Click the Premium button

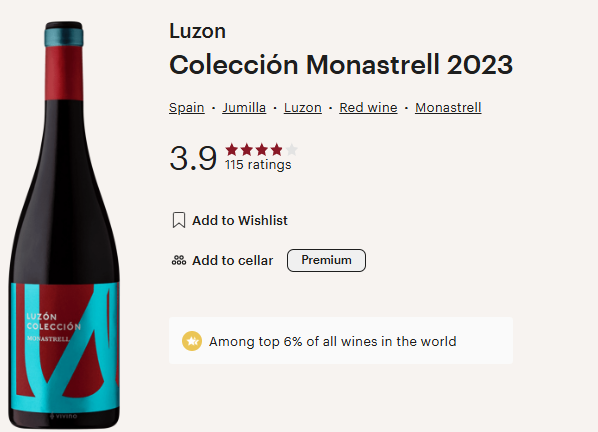pyautogui.click(x=326, y=260)
